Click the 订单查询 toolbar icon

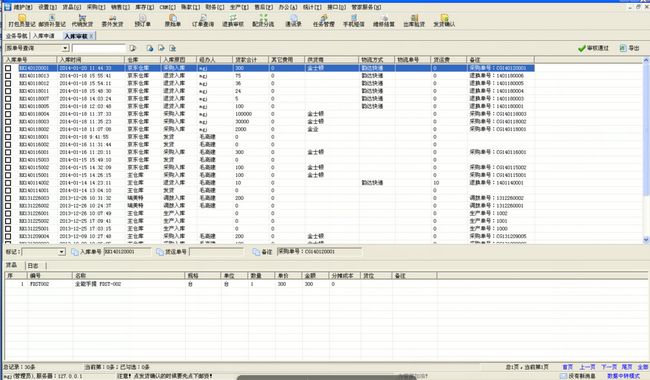pos(203,20)
